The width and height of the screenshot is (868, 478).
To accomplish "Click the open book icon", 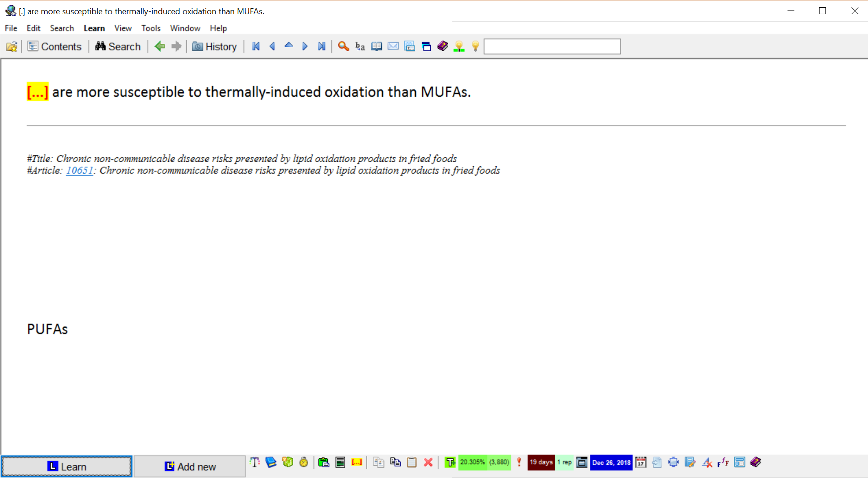I will point(376,46).
